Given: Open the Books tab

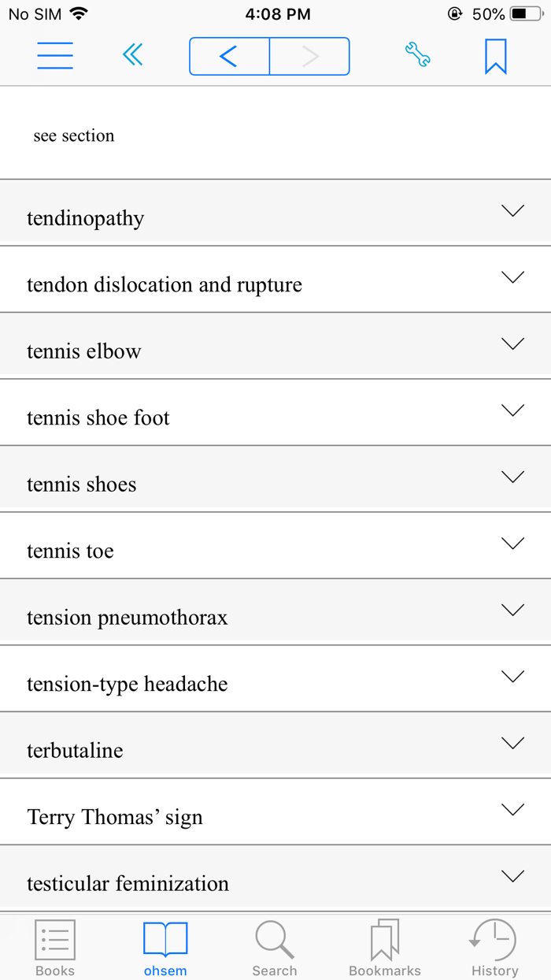Looking at the screenshot, I should 55,948.
